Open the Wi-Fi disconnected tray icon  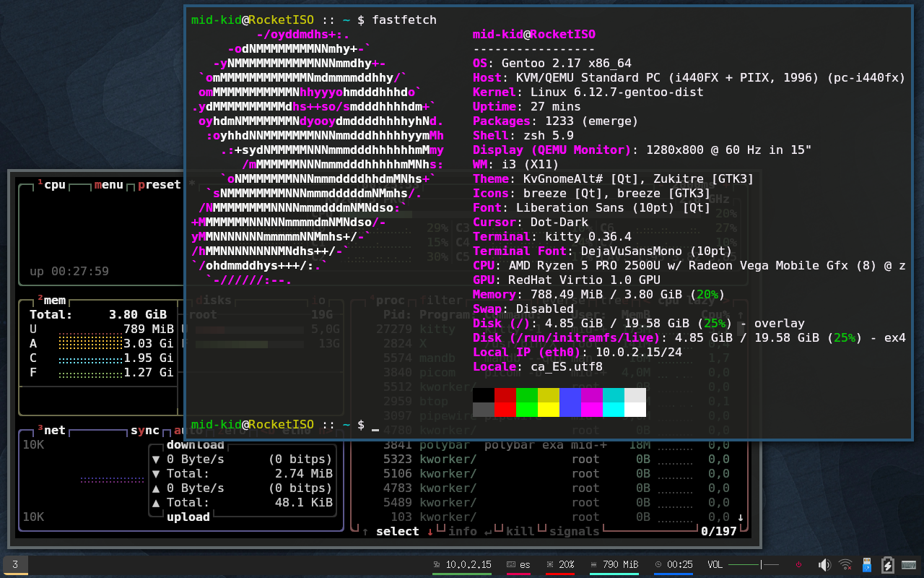845,564
